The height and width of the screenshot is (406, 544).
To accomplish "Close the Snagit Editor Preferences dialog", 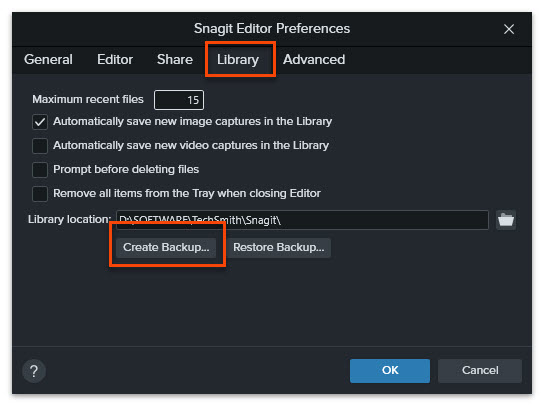I will 509,29.
